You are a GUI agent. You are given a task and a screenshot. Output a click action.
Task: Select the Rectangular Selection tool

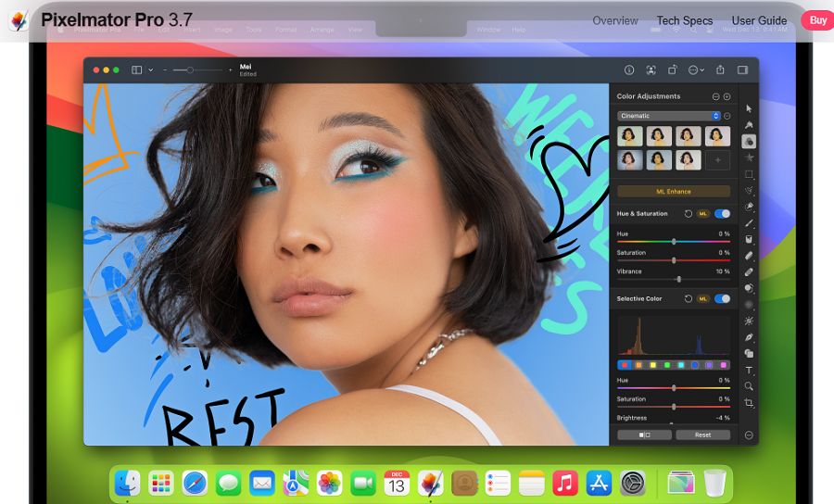[749, 174]
